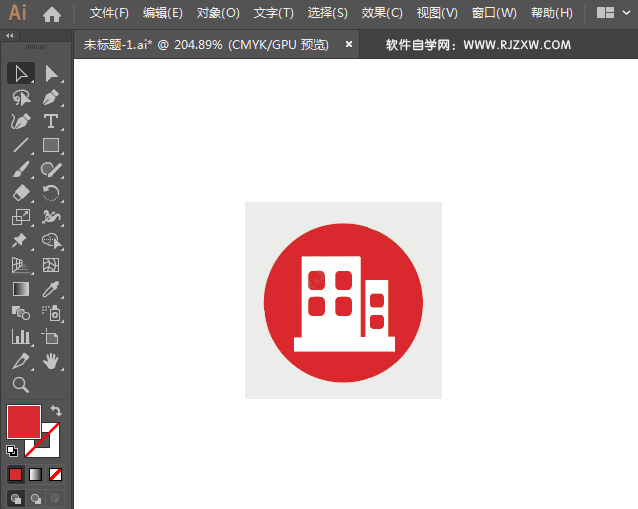Screen dimensions: 638x509
Task: Open the 窗口(W) menu
Action: [x=494, y=13]
